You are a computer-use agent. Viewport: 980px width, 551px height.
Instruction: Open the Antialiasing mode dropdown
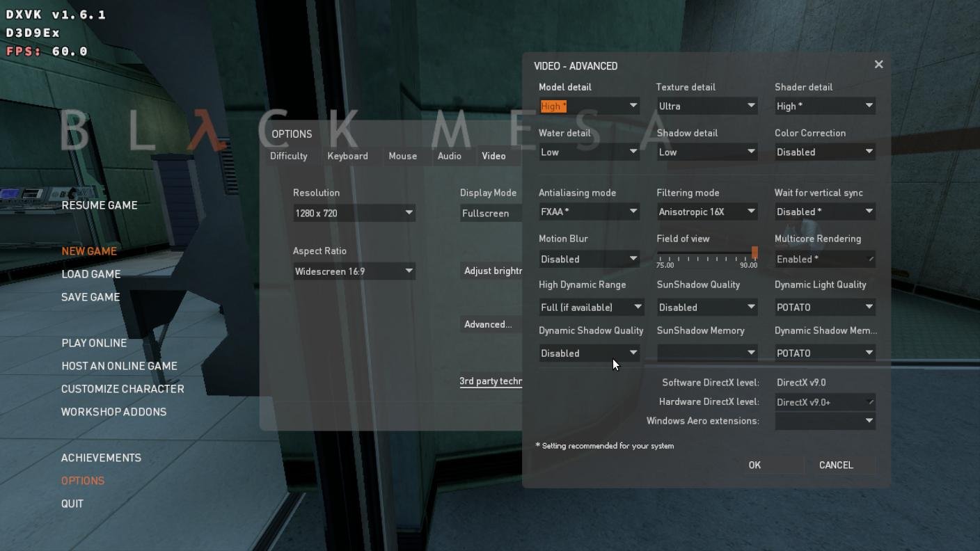point(588,211)
